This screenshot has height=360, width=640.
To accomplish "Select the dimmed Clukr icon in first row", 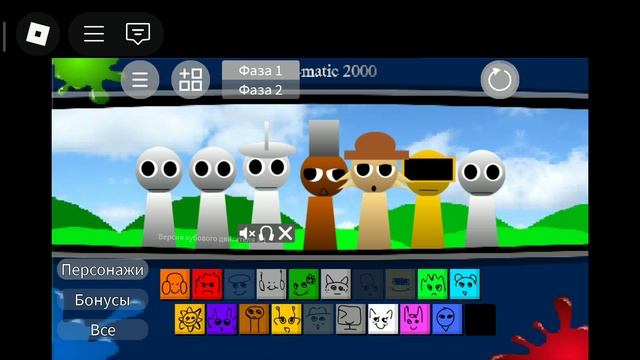I will pyautogui.click(x=239, y=284).
